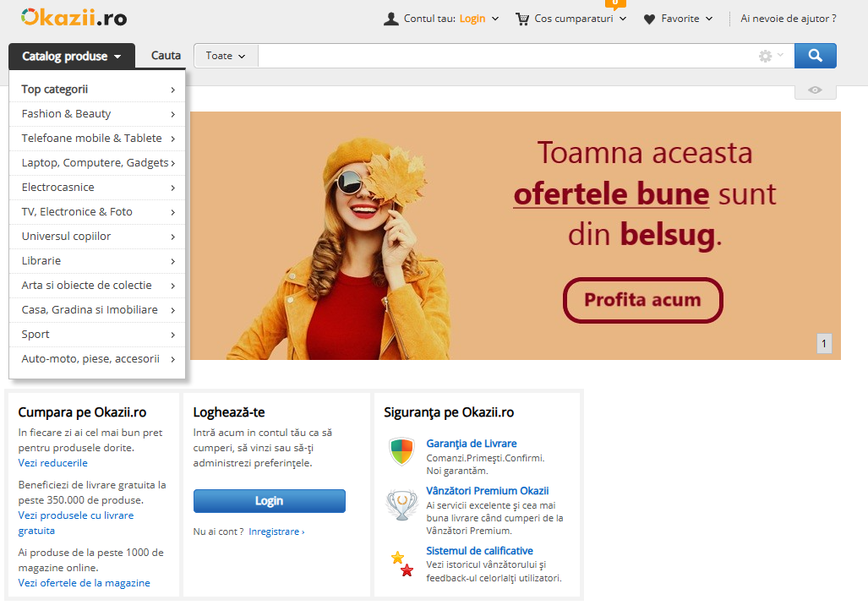Select banner slide indicator 1
868x616 pixels.
[824, 344]
